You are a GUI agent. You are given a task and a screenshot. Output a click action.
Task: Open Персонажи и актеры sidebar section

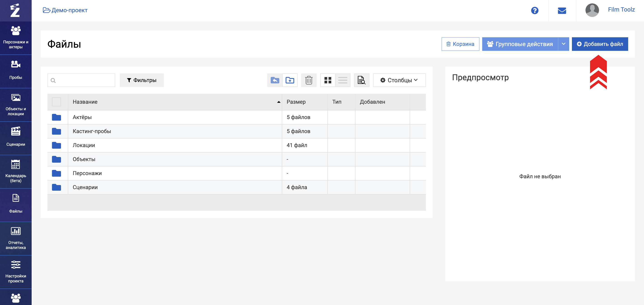coord(16,38)
